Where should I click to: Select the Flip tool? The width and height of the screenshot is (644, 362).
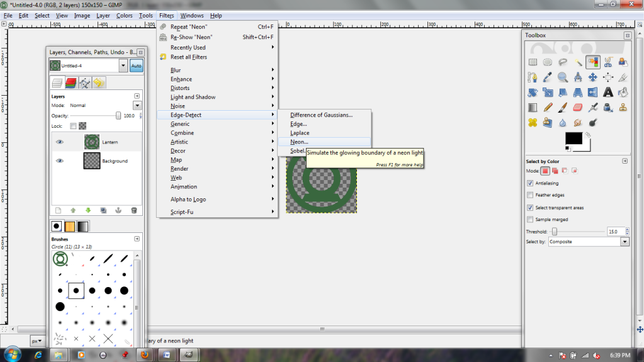coord(593,93)
